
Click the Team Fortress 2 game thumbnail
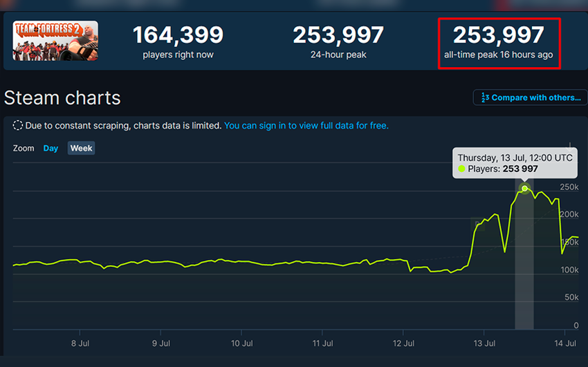[x=55, y=41]
